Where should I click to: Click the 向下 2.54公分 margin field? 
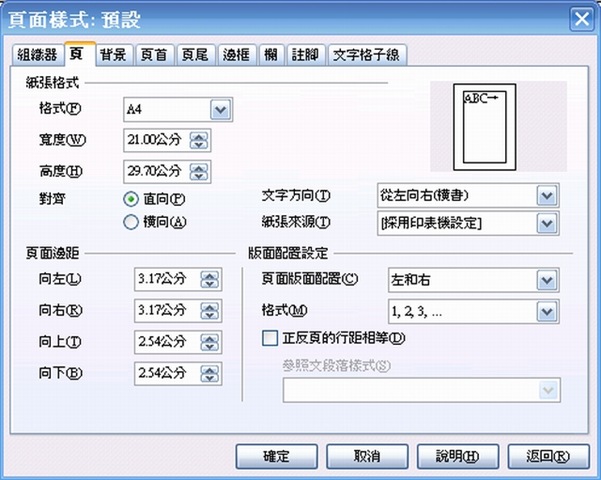coord(167,374)
